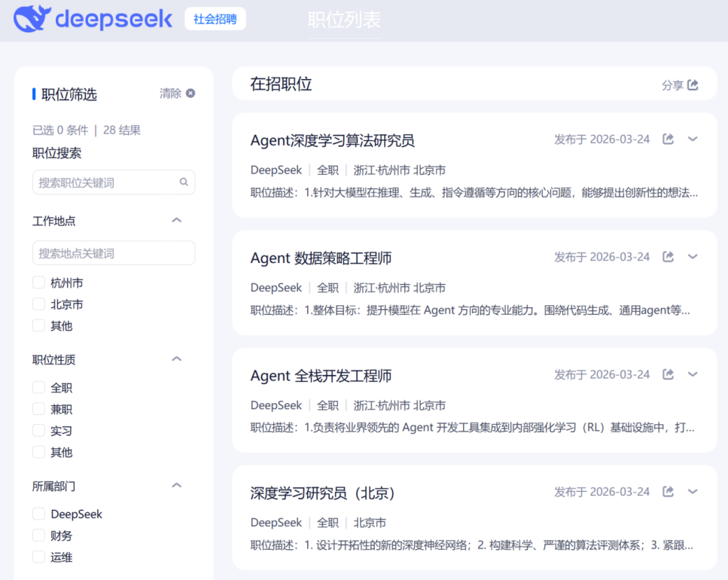Click the magnifier icon in job search
The width and height of the screenshot is (728, 580).
pos(184,182)
